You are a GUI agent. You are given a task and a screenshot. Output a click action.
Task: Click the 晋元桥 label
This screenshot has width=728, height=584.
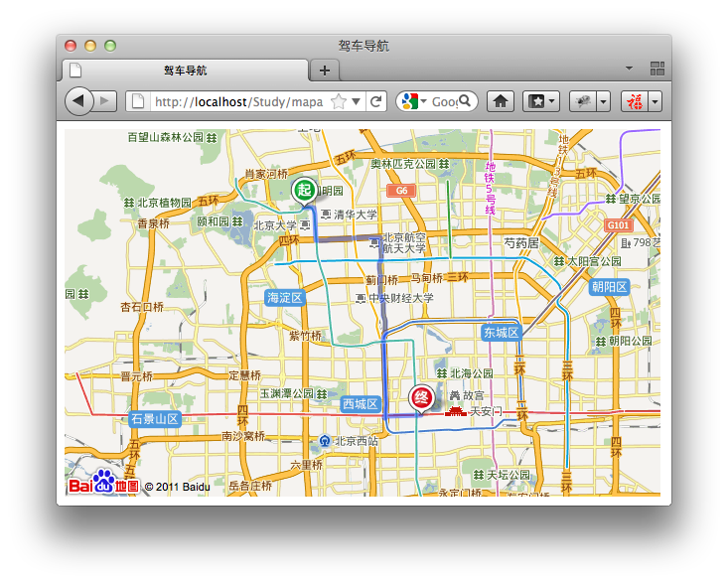pyautogui.click(x=136, y=376)
